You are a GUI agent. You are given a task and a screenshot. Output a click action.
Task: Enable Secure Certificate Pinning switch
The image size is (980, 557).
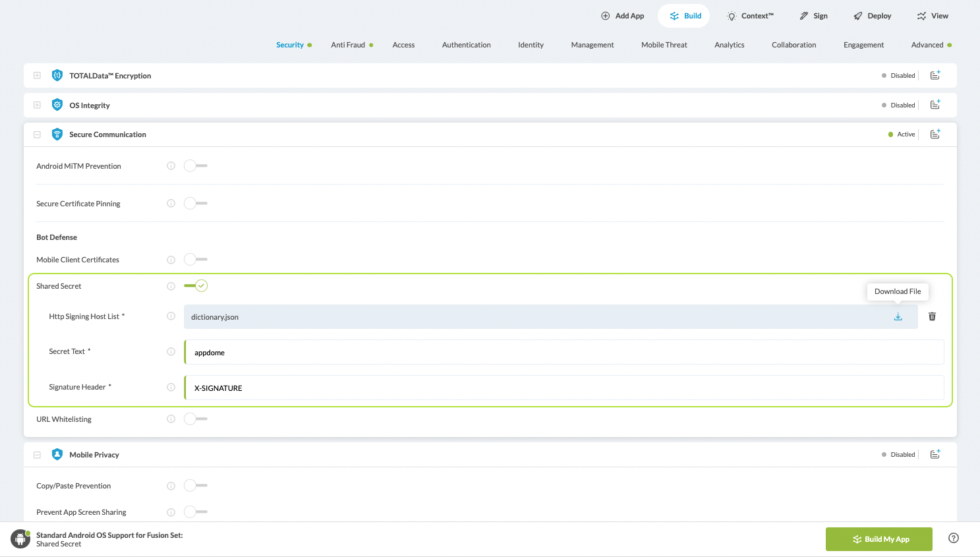click(x=196, y=204)
